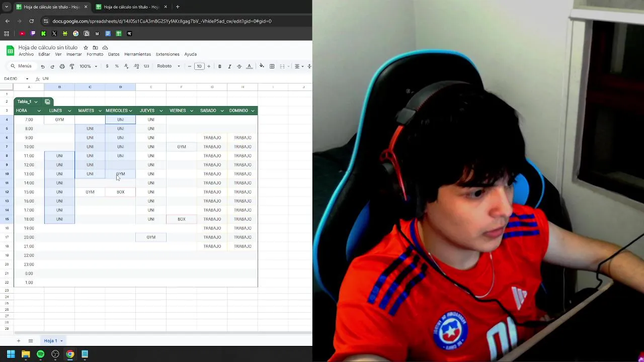Check cloud save status icon
The image size is (644, 362).
105,48
